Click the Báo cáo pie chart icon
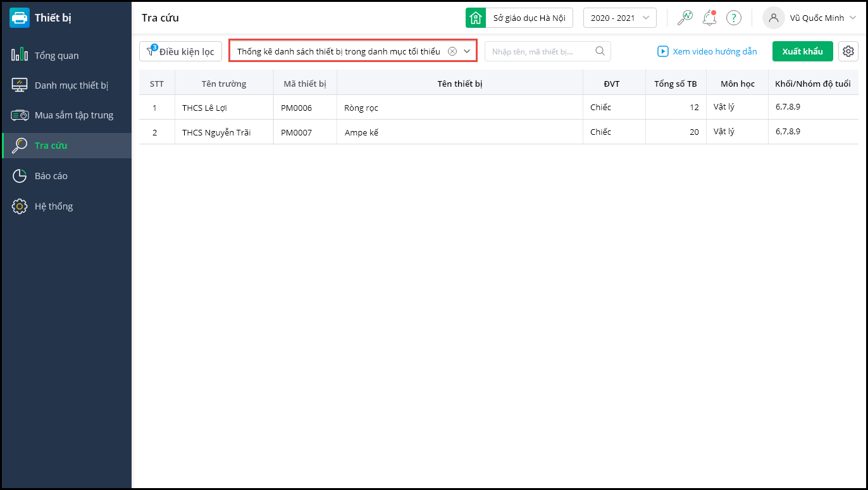 [x=20, y=176]
